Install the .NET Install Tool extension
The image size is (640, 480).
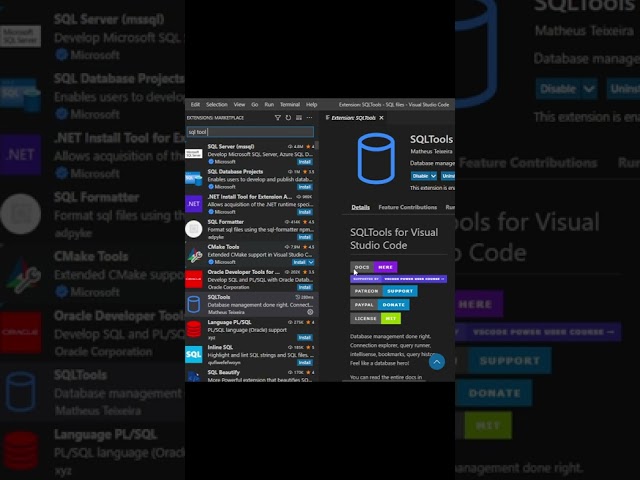click(x=305, y=212)
